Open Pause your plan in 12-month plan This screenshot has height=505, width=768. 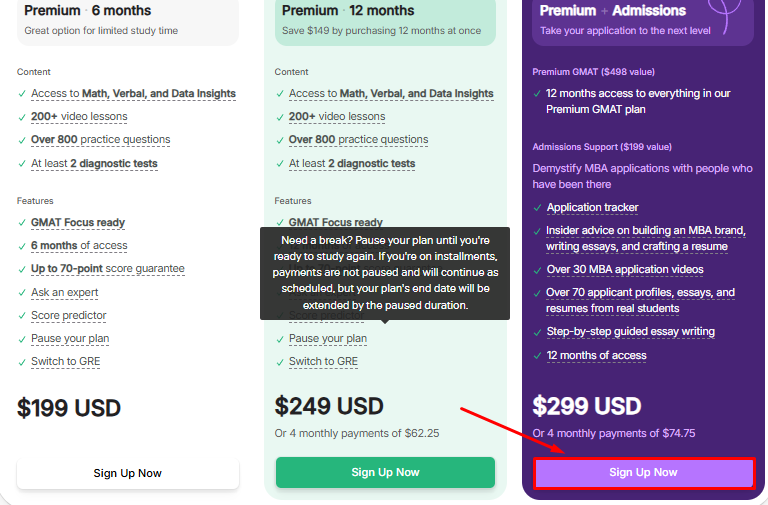pyautogui.click(x=327, y=339)
